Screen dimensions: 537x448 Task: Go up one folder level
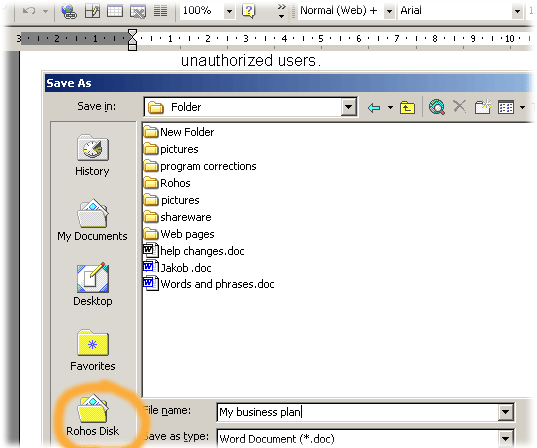(407, 108)
